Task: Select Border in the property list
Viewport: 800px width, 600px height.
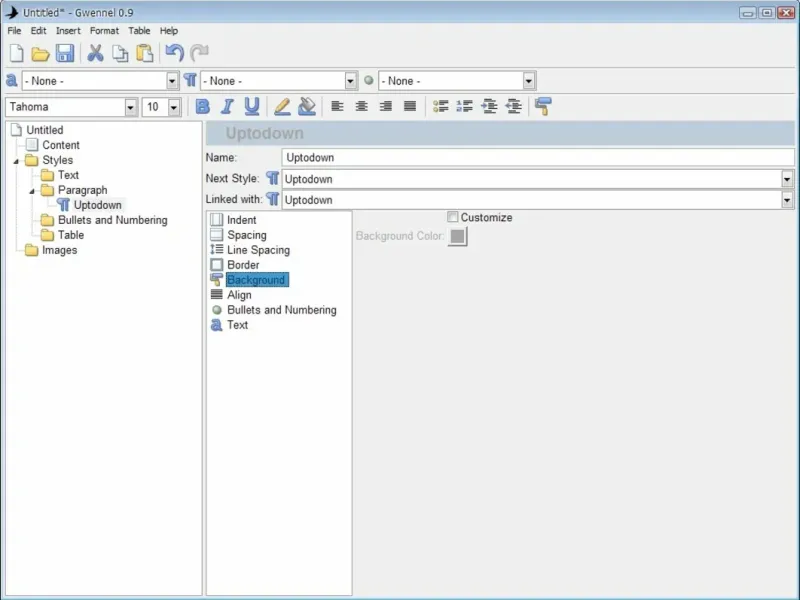Action: click(x=243, y=265)
